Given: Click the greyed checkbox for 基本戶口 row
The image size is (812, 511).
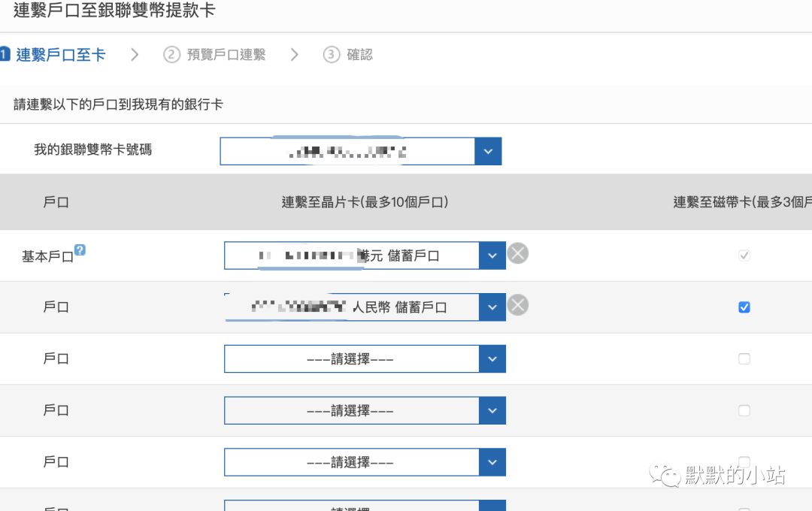Looking at the screenshot, I should tap(744, 255).
